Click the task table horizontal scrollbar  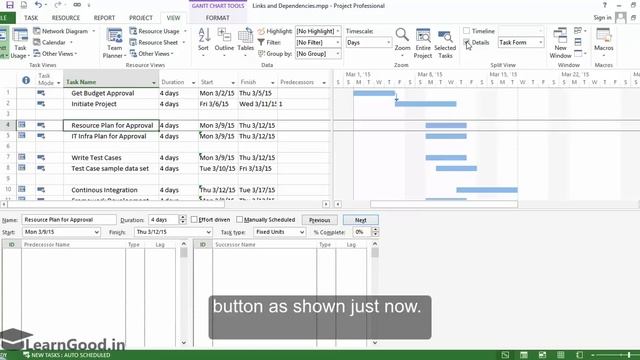click(x=116, y=204)
